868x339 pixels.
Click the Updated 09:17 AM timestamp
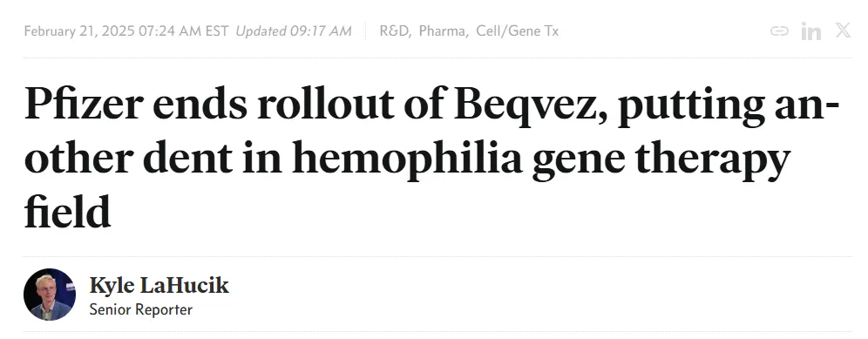click(x=294, y=31)
